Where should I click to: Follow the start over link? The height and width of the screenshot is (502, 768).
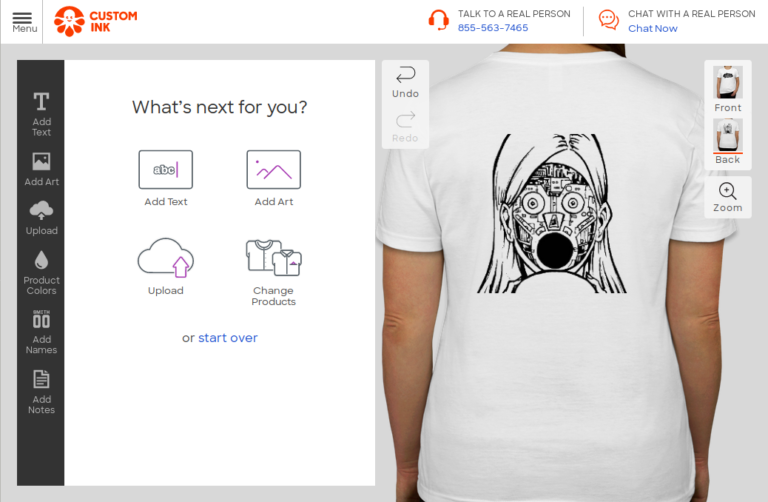(x=228, y=338)
